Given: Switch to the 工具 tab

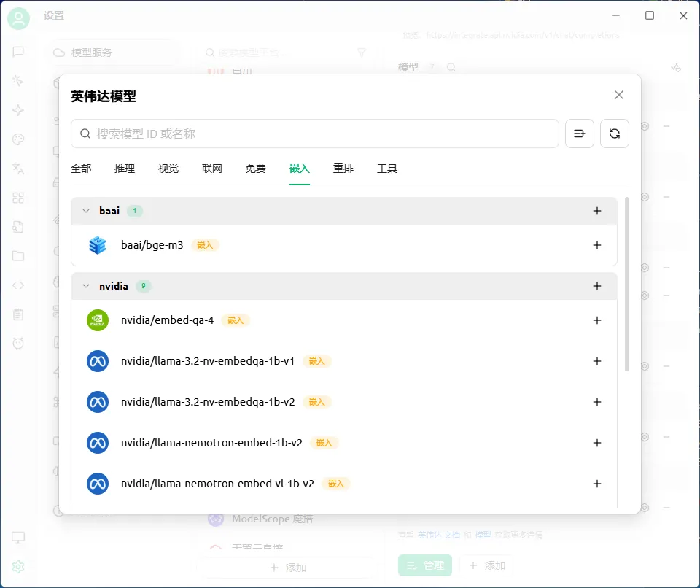Looking at the screenshot, I should [x=387, y=169].
